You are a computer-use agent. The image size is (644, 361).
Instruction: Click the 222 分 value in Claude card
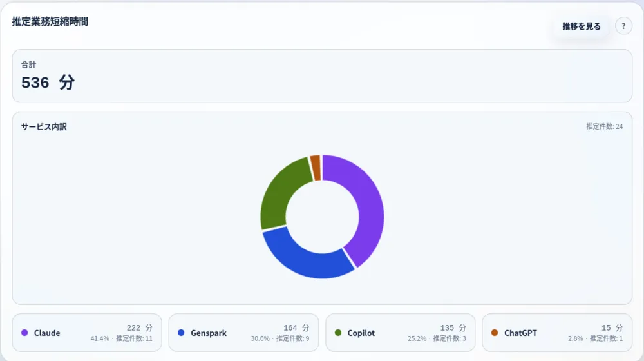[x=140, y=327]
